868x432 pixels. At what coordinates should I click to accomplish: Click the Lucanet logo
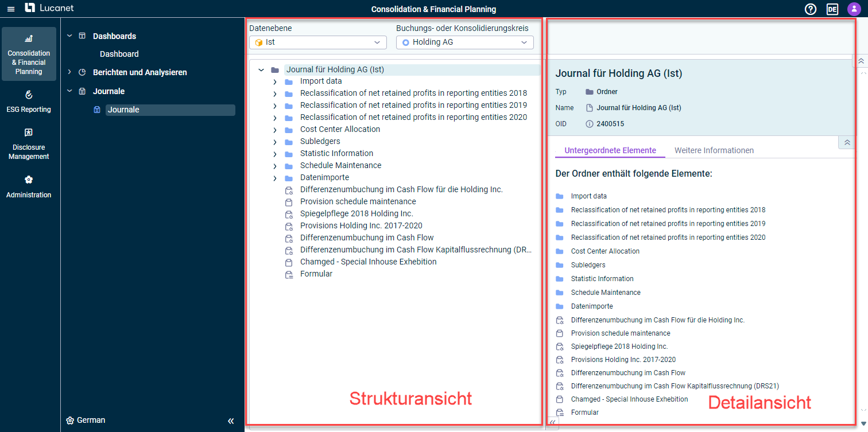[49, 8]
